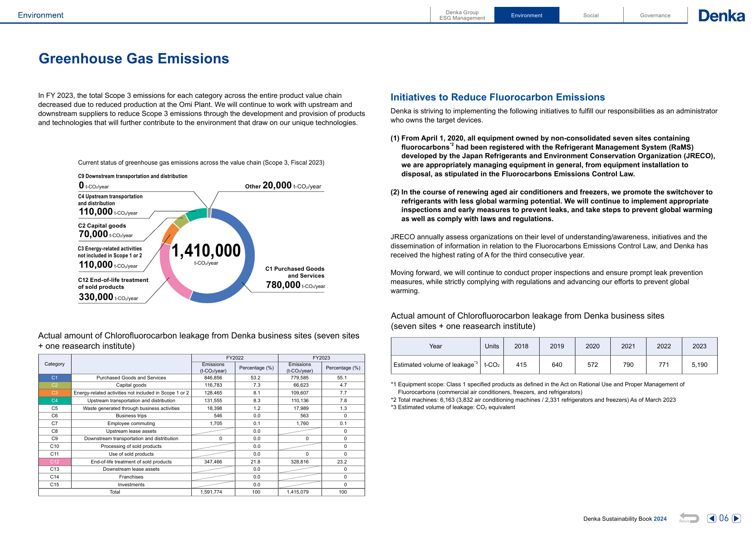Image resolution: width=756 pixels, height=535 pixels.
Task: Click the C3 orange category cell
Action: pyautogui.click(x=55, y=393)
